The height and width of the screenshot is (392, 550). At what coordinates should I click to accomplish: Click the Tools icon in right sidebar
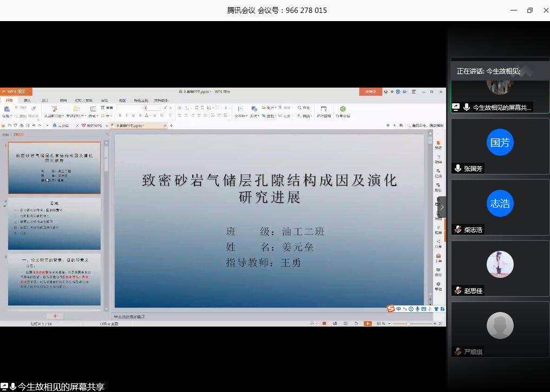click(438, 256)
